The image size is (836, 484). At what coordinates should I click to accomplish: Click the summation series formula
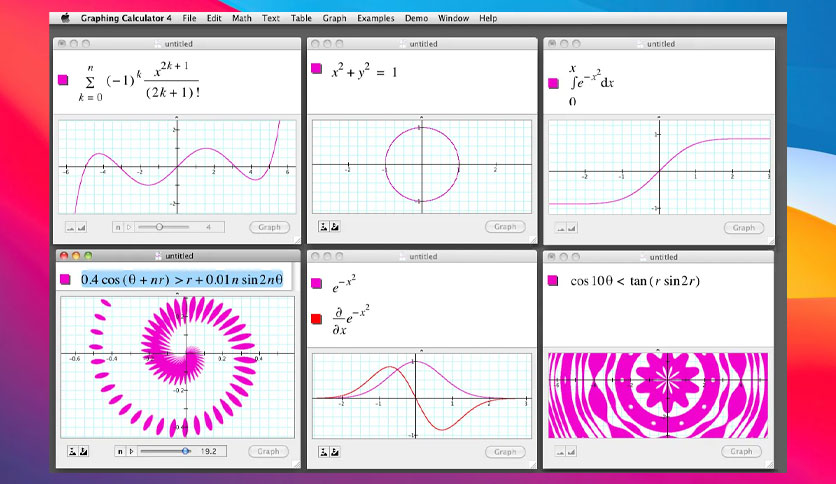click(140, 82)
